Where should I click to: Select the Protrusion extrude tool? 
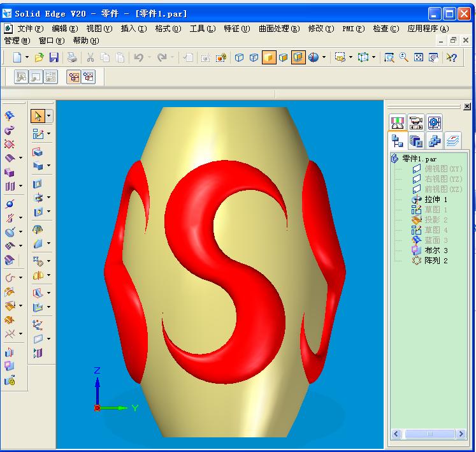pyautogui.click(x=38, y=152)
